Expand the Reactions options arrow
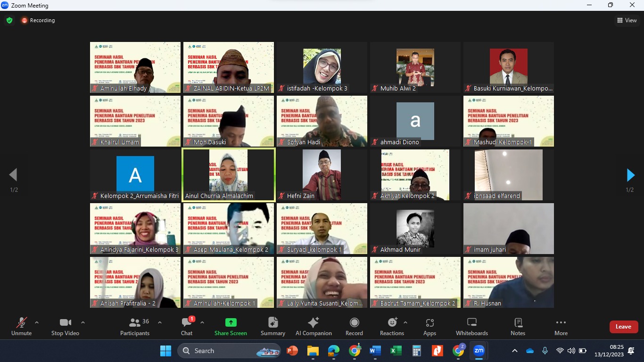 pyautogui.click(x=405, y=322)
